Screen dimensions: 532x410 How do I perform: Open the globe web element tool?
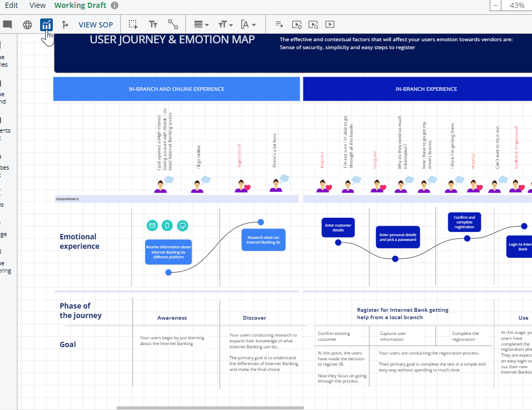[27, 24]
